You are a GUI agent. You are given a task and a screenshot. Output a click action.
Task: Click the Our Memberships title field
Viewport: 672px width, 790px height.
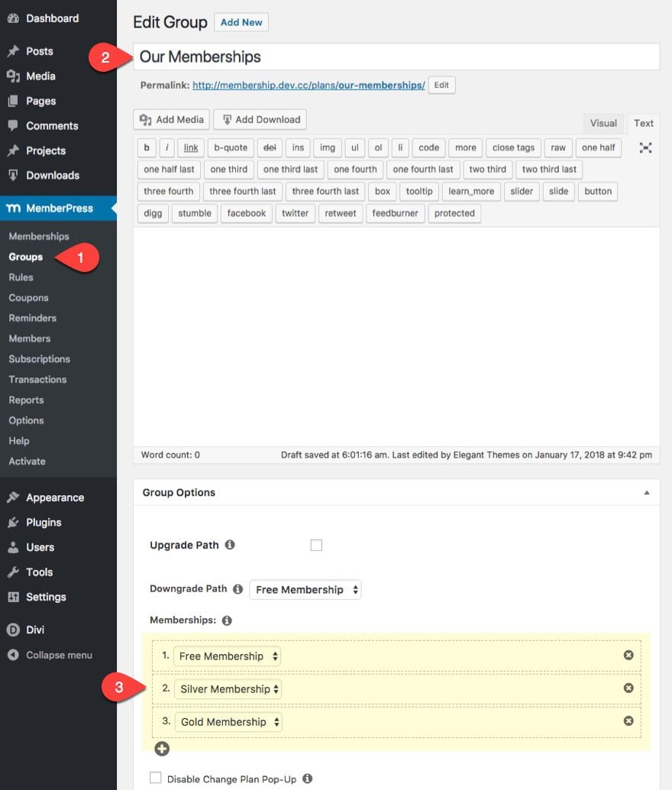(396, 57)
